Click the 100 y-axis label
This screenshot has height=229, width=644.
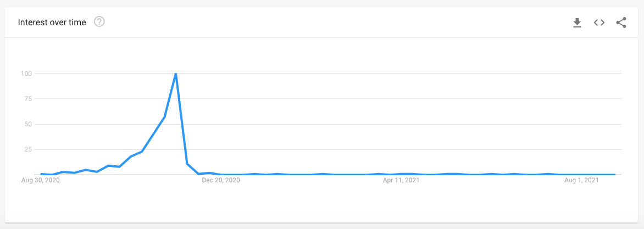point(27,74)
